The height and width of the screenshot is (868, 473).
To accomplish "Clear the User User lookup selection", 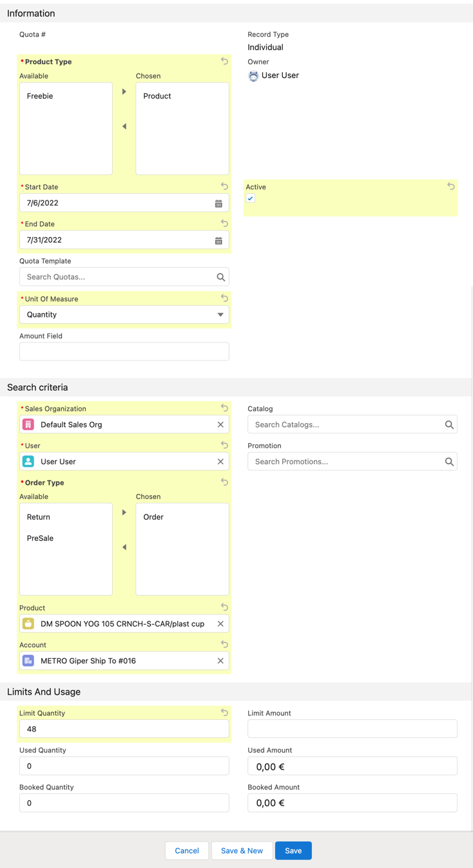I will tap(220, 461).
